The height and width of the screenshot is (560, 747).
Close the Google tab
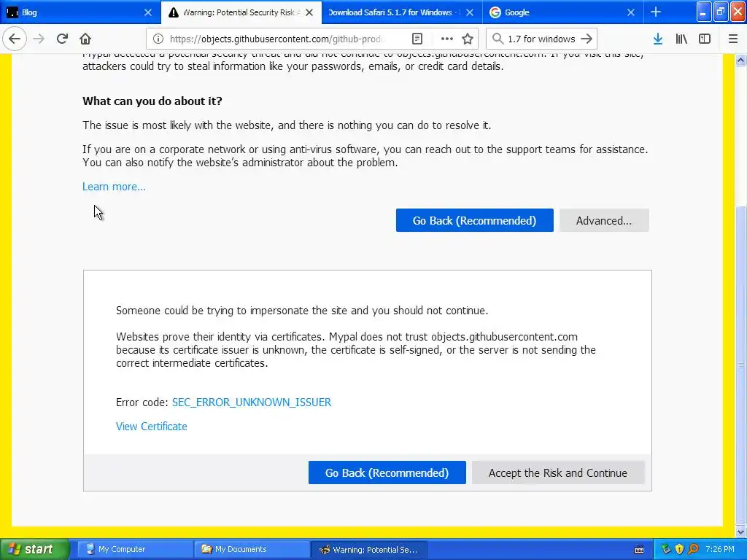click(631, 12)
